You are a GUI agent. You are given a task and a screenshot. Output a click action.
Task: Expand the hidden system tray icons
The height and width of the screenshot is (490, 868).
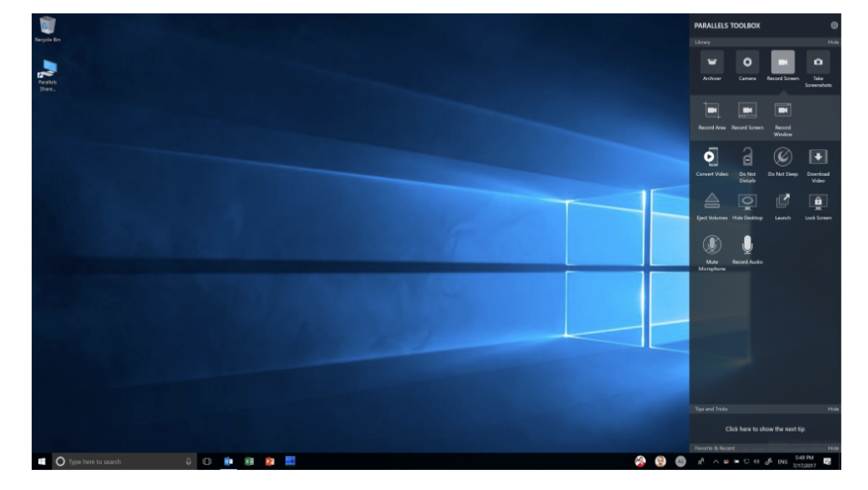coord(716,461)
